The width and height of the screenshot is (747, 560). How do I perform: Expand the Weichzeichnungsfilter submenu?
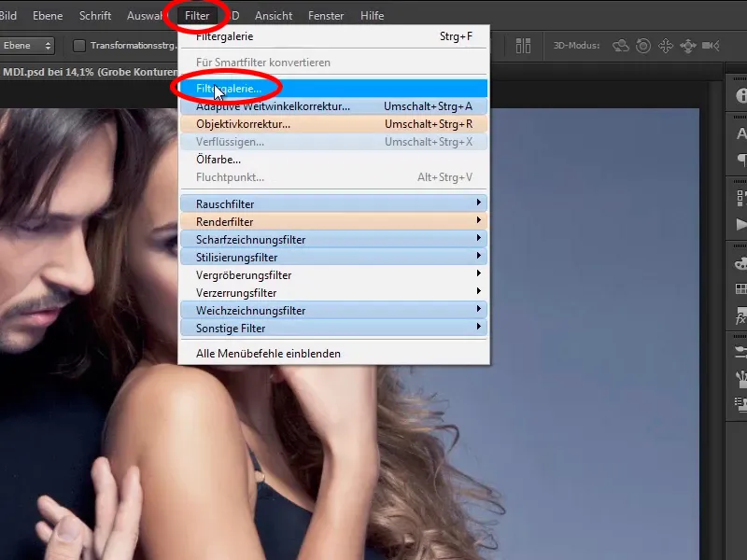pyautogui.click(x=333, y=311)
